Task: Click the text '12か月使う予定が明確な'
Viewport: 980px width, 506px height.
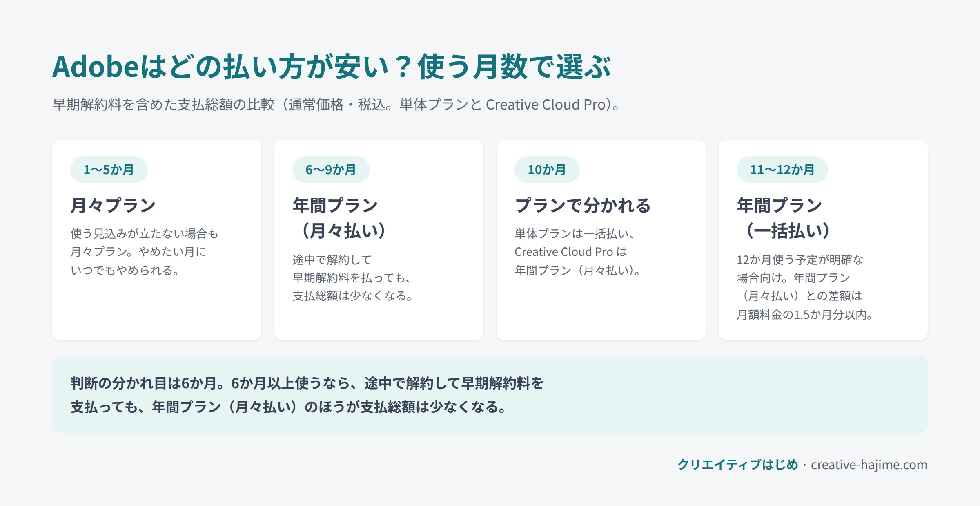Action: 800,260
